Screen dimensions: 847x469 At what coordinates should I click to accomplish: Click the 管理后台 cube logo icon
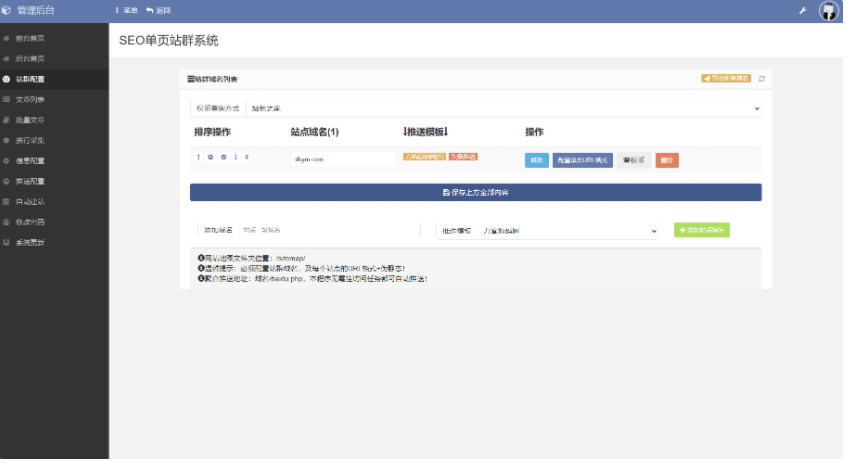click(6, 10)
